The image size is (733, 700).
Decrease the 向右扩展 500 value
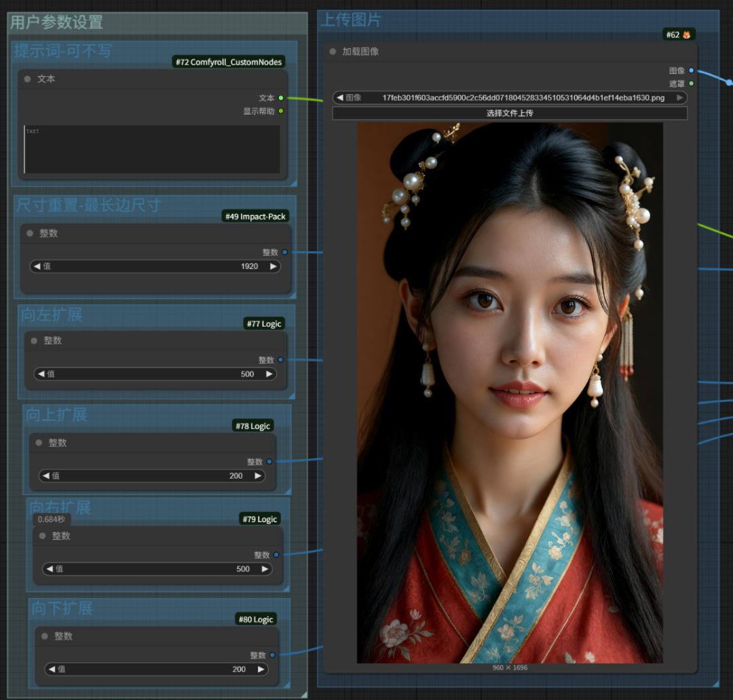coord(50,568)
